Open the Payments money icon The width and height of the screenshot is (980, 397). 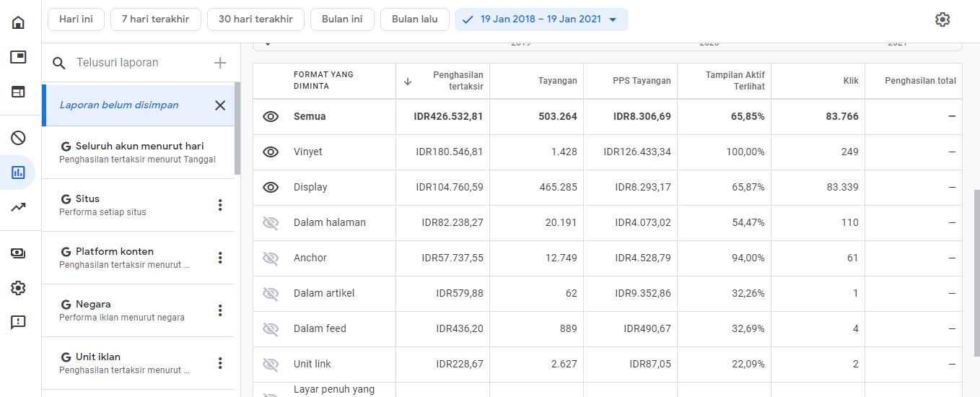coord(18,253)
